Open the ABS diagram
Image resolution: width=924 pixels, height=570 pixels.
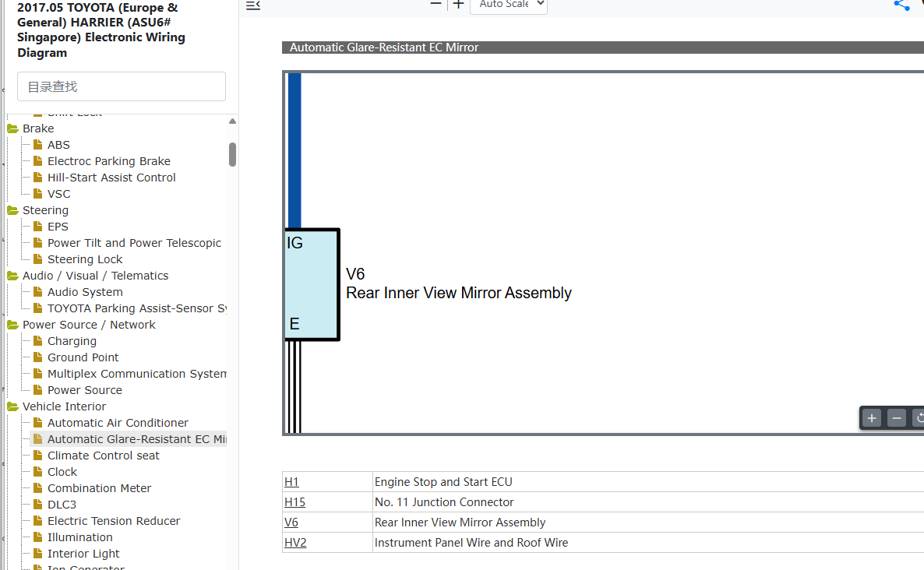tap(58, 145)
